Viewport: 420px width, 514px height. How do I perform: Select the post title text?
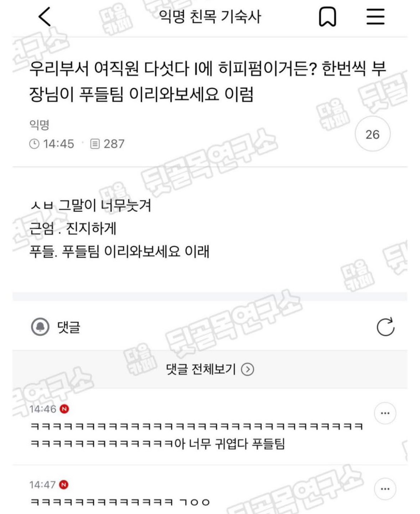pos(208,81)
